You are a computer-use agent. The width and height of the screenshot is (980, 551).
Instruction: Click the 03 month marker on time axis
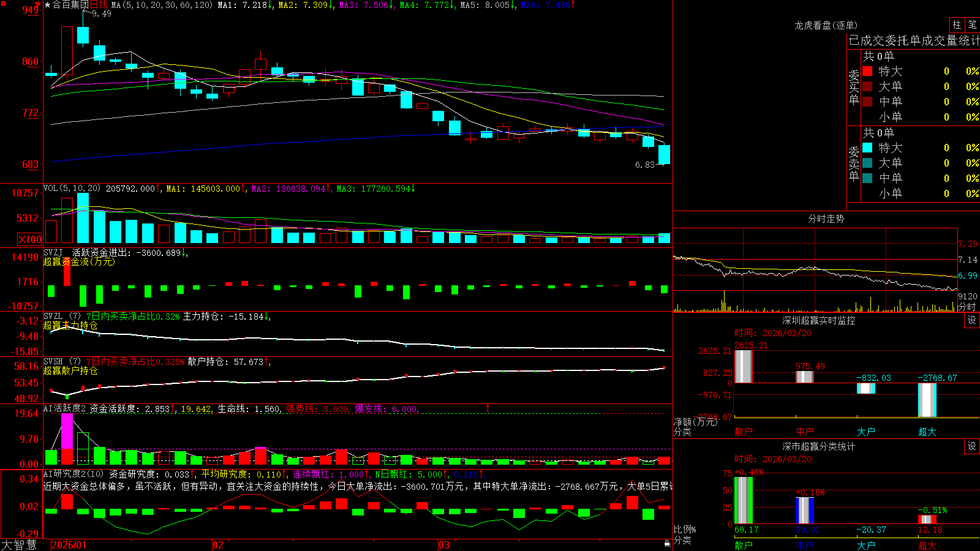pyautogui.click(x=444, y=545)
